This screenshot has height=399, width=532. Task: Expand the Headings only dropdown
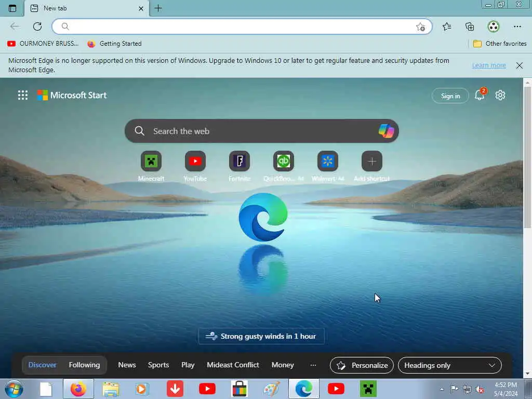point(449,365)
